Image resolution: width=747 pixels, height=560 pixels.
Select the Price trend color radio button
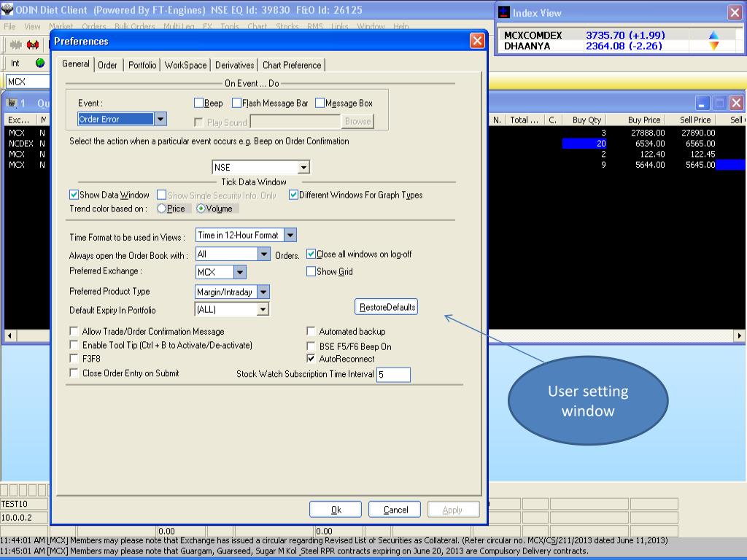point(161,209)
